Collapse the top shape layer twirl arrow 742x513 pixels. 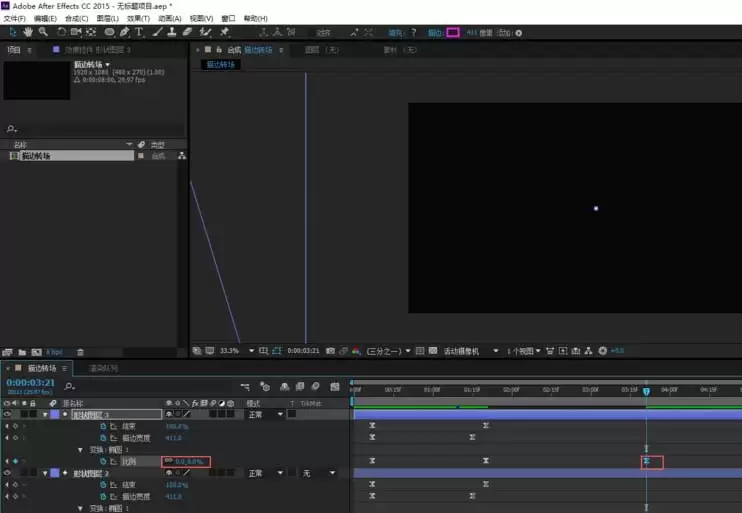coord(45,415)
